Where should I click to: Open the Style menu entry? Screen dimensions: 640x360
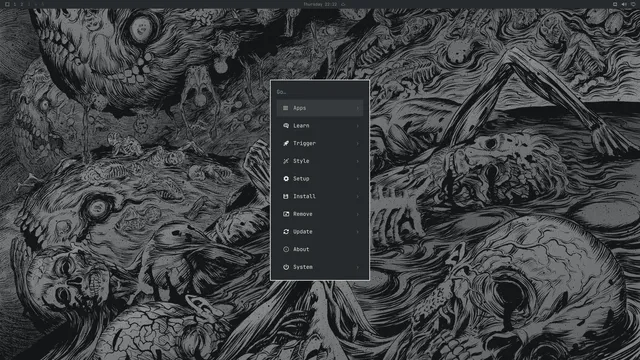[320, 161]
